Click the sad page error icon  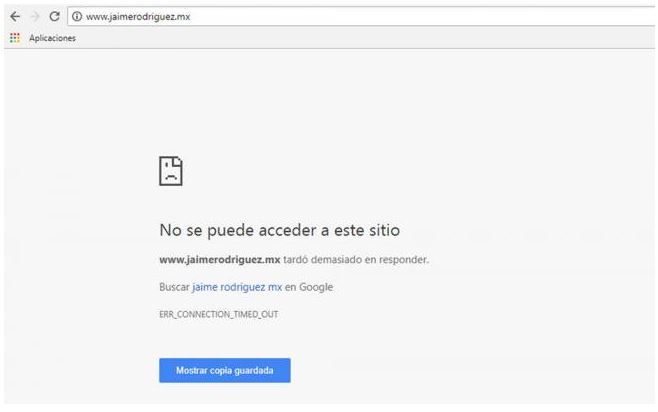coord(171,171)
